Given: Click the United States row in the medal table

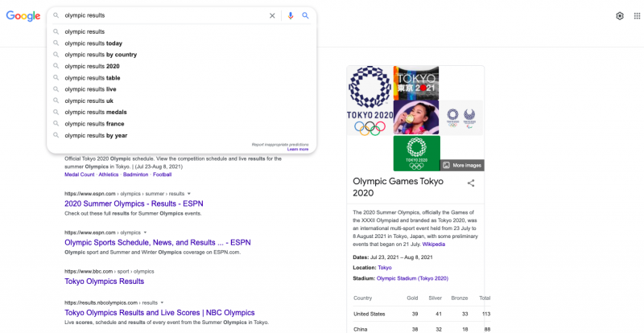Looking at the screenshot, I should point(422,314).
